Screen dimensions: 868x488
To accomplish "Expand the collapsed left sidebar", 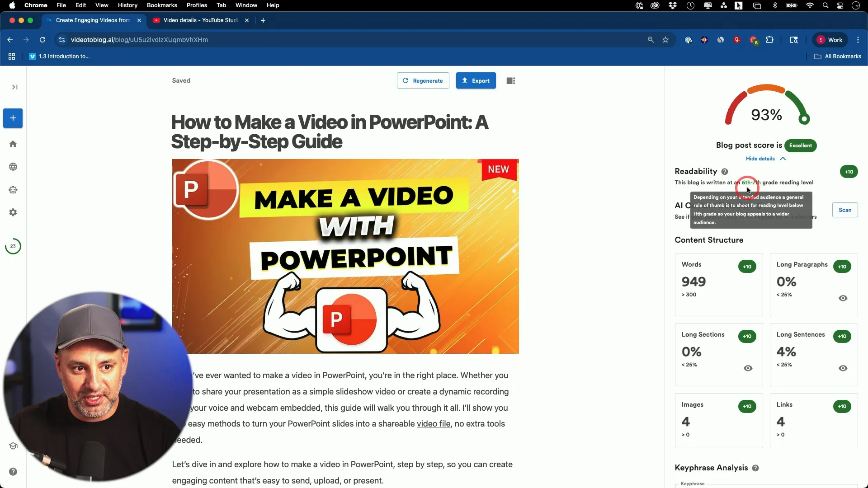I will click(x=14, y=87).
